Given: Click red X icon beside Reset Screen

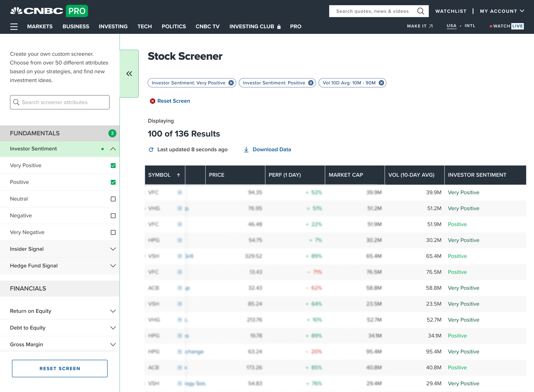Looking at the screenshot, I should tap(152, 101).
